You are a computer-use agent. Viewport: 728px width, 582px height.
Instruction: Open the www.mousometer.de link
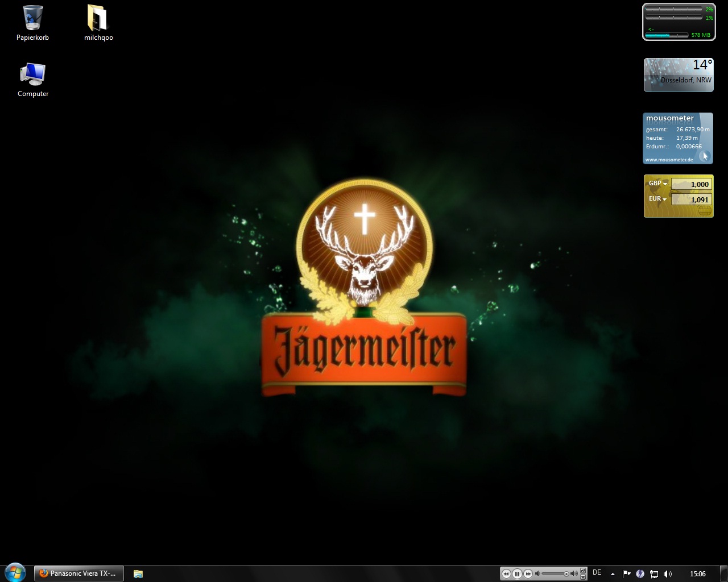[669, 160]
